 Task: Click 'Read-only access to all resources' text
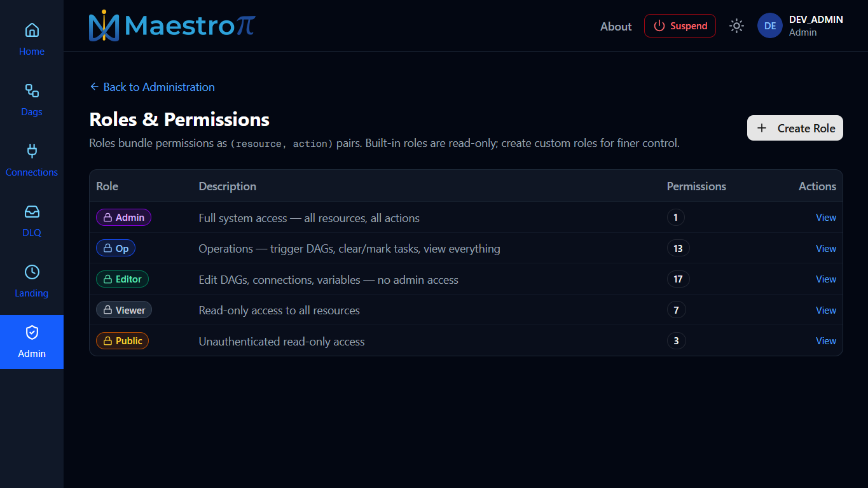pos(279,310)
